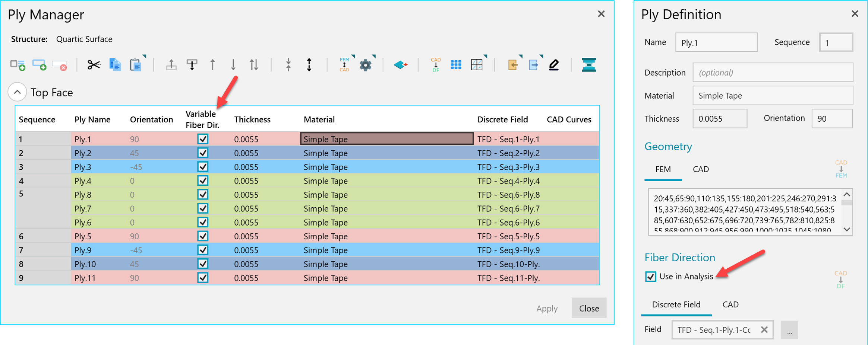868x345 pixels.
Task: Toggle Variable Fiber Dir. checkbox for Ply.5
Action: 203,236
